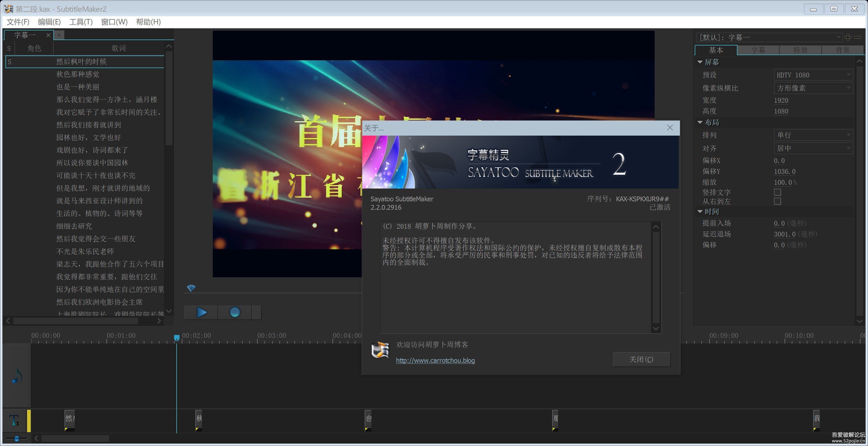Open the 预设 HDTV 1080 dropdown

click(813, 75)
